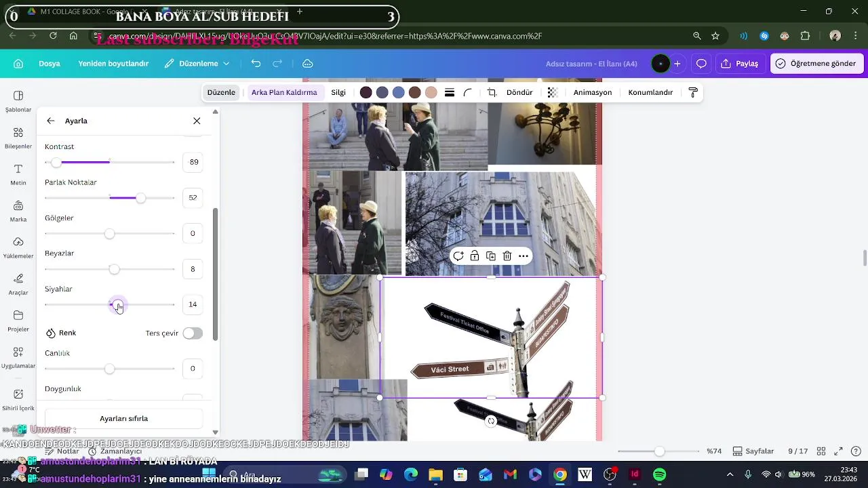The height and width of the screenshot is (488, 868).
Task: Click rotate handle below selected image
Action: tap(491, 421)
